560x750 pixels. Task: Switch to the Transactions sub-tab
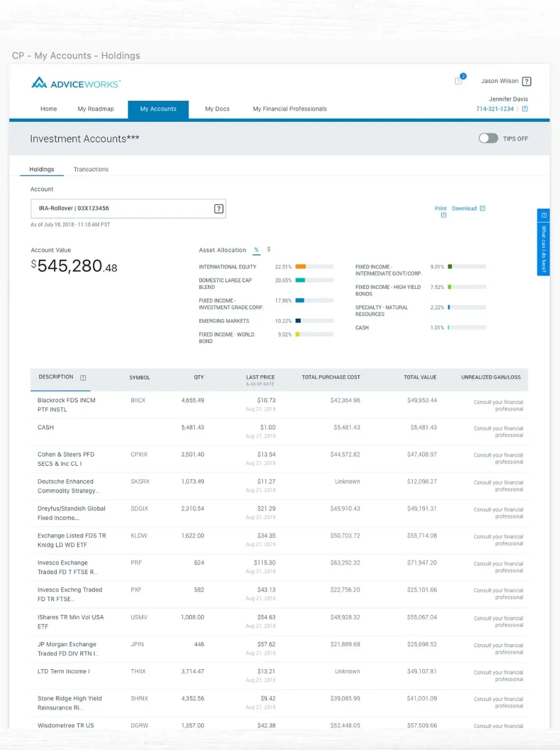point(91,169)
